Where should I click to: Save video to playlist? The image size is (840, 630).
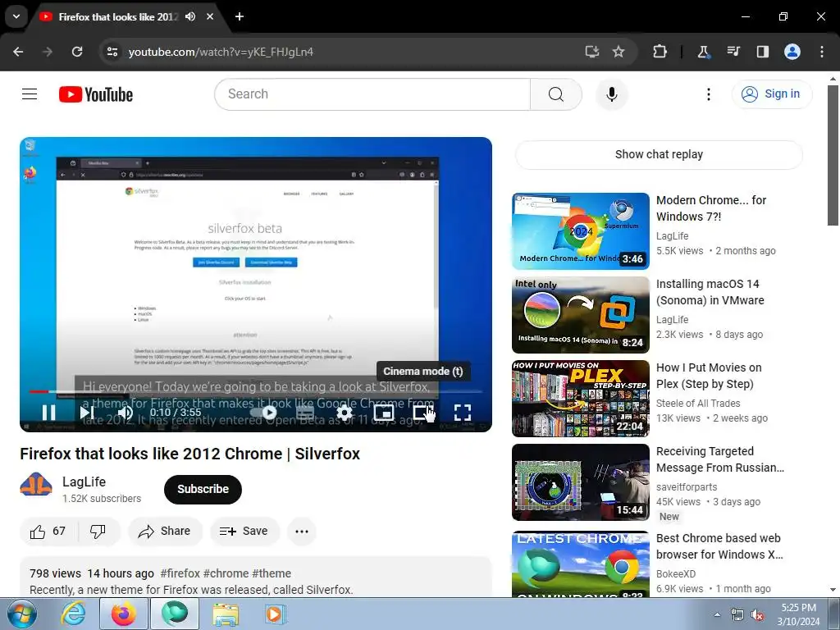click(x=244, y=532)
